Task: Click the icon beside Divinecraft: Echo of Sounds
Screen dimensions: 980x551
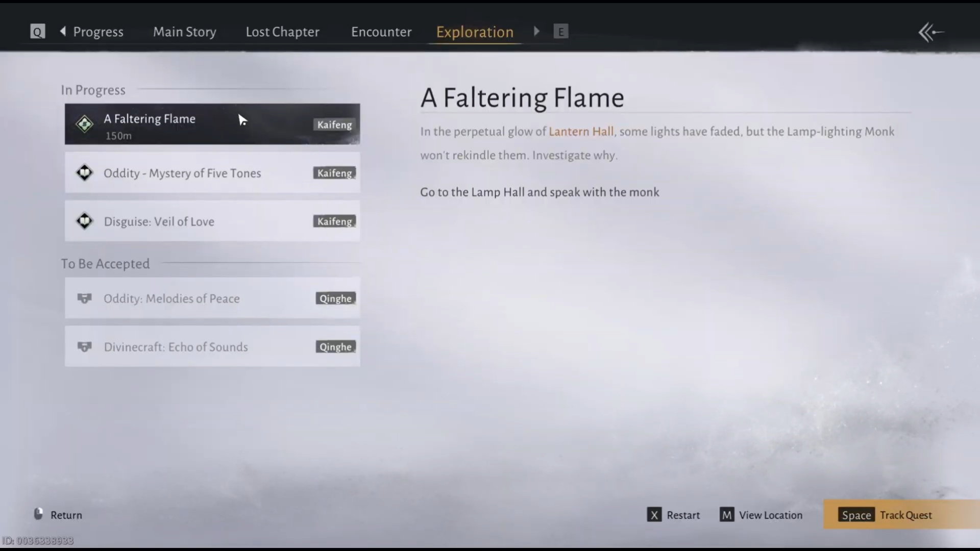Action: 84,347
